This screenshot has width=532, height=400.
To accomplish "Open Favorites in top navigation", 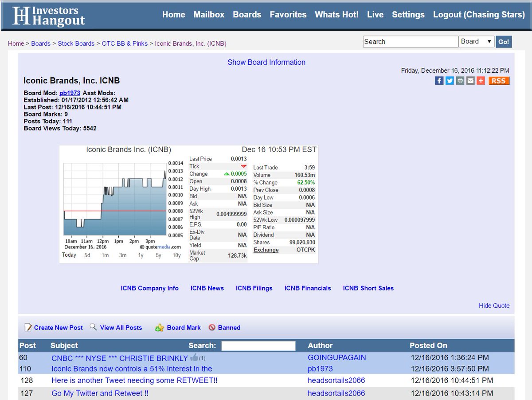I will point(288,15).
